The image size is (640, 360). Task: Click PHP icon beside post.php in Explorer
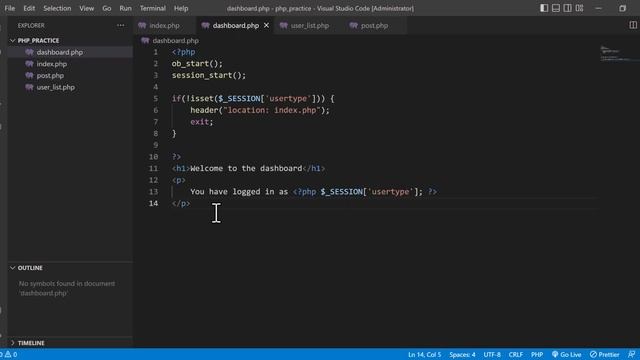pos(29,76)
